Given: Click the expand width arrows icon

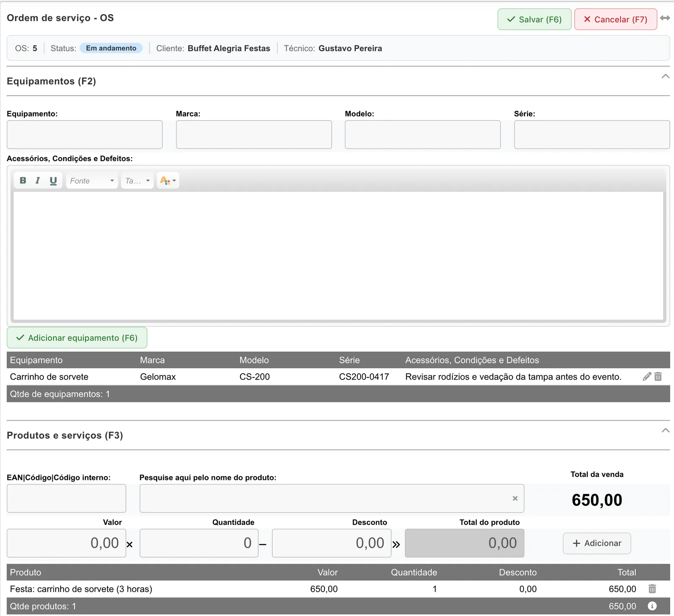Looking at the screenshot, I should pos(665,18).
